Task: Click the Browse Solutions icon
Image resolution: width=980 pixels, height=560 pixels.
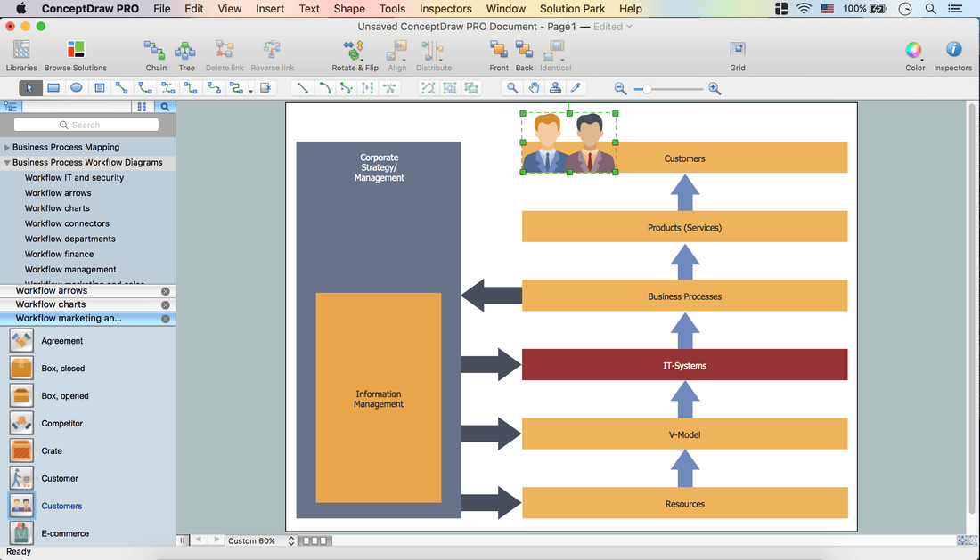Action: point(76,50)
